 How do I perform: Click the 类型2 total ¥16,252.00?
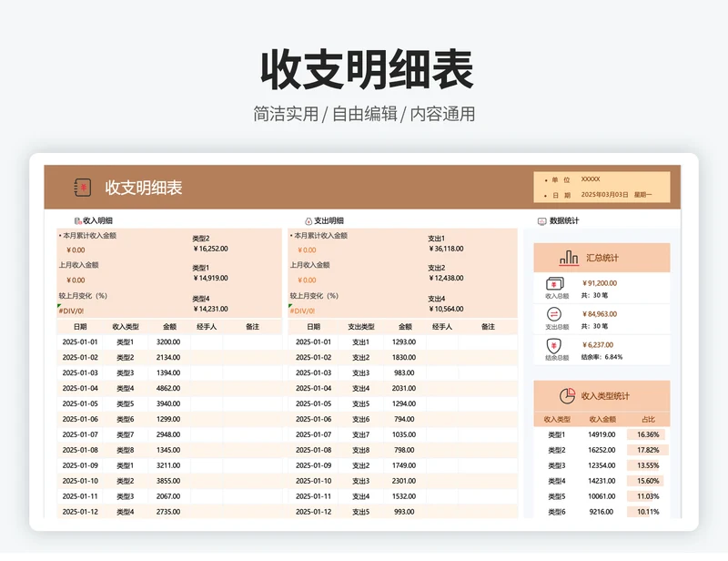(x=210, y=249)
